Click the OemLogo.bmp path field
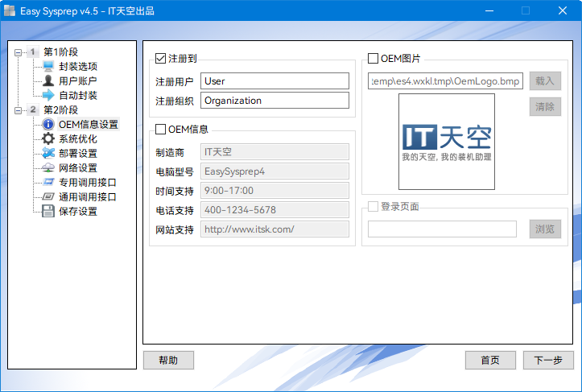The width and height of the screenshot is (582, 392). tap(445, 81)
